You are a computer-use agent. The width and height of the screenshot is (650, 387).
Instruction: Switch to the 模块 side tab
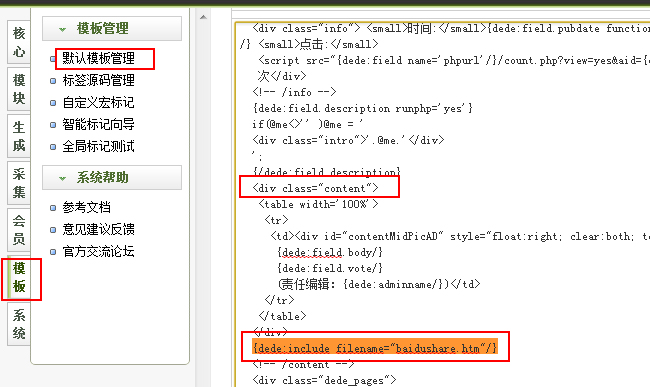(19, 89)
